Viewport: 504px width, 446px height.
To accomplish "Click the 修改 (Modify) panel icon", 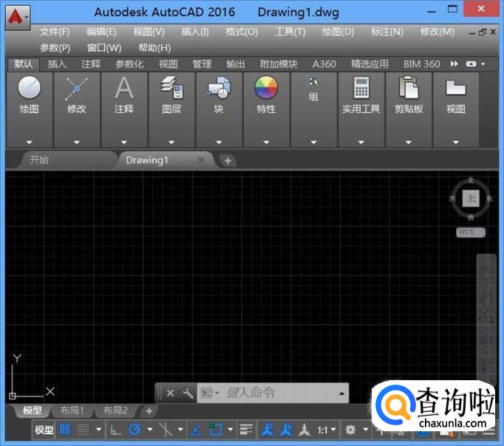I will click(x=77, y=88).
